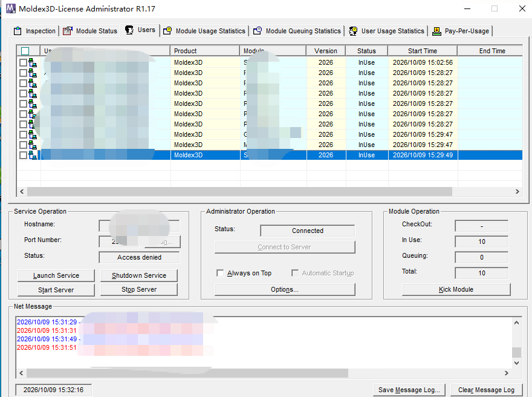Click Net Message scroll down arrow

coord(516,363)
